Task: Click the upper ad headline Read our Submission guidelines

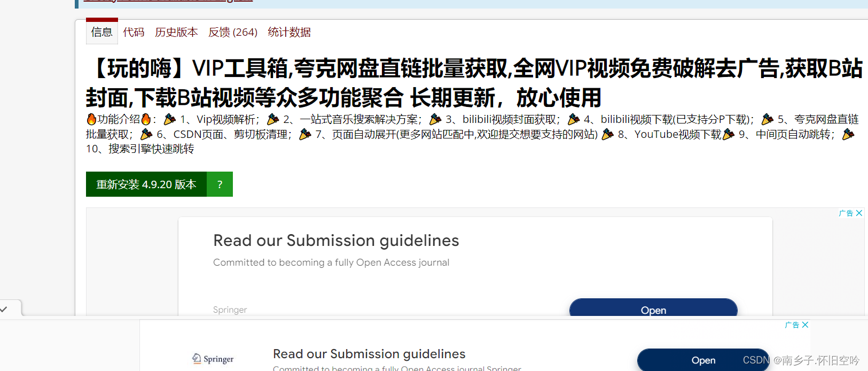Action: (336, 241)
